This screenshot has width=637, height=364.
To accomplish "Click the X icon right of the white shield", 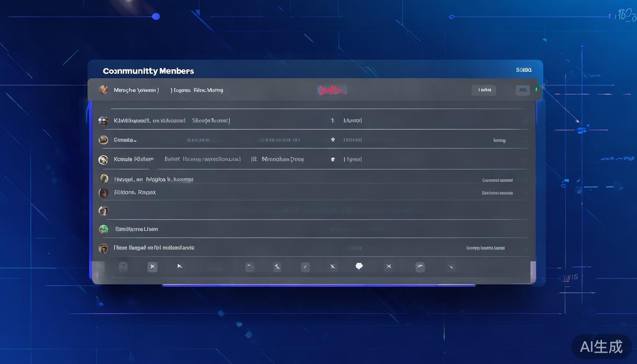I will (x=389, y=267).
